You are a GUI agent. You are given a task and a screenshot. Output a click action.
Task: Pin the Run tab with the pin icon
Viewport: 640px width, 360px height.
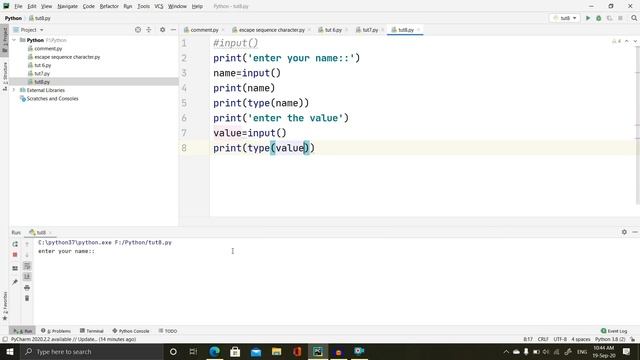pyautogui.click(x=15, y=282)
